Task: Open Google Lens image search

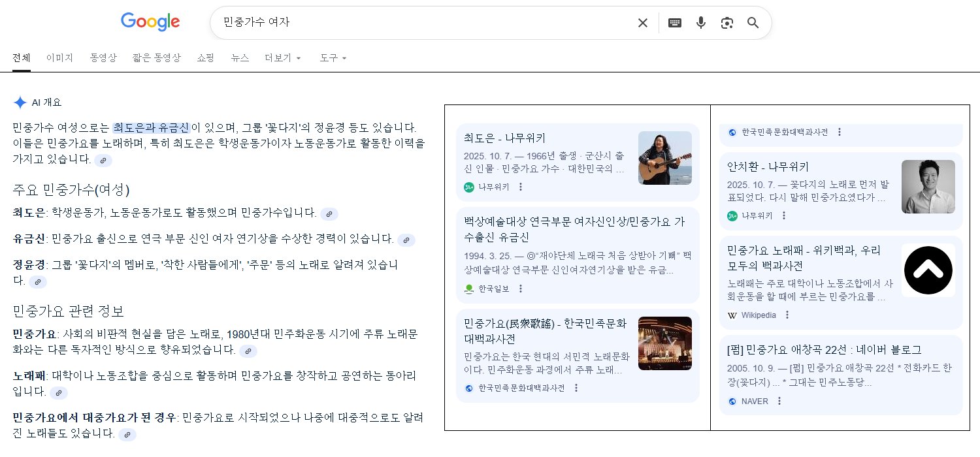Action: click(x=727, y=23)
